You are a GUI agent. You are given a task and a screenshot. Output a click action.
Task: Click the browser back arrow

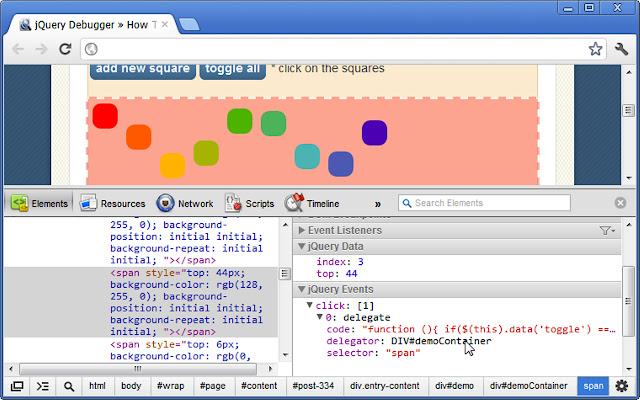(x=18, y=48)
